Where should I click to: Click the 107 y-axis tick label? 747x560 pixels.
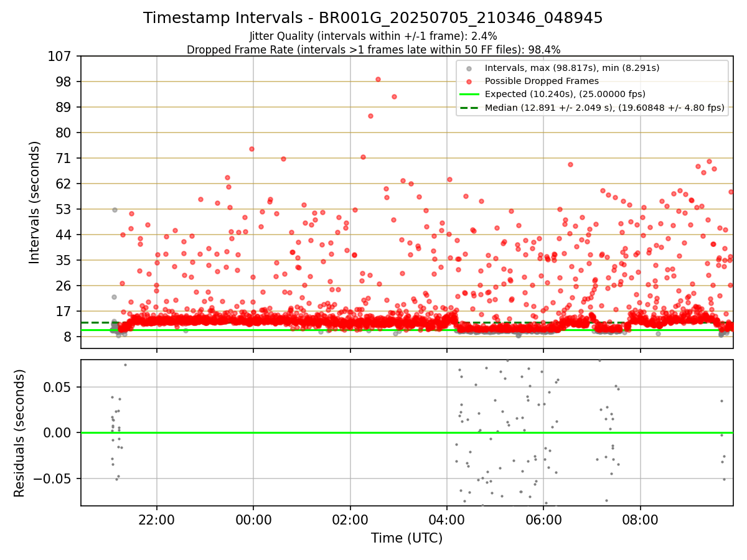click(60, 56)
